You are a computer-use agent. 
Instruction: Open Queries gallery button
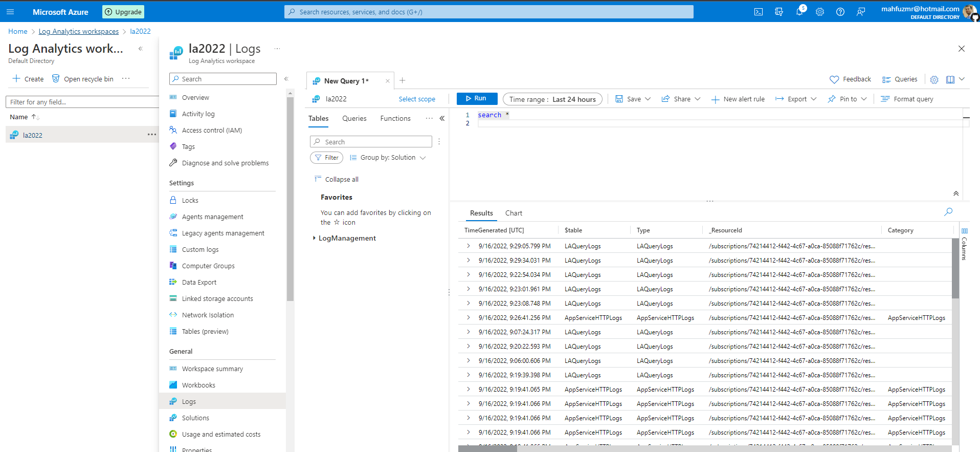tap(900, 79)
